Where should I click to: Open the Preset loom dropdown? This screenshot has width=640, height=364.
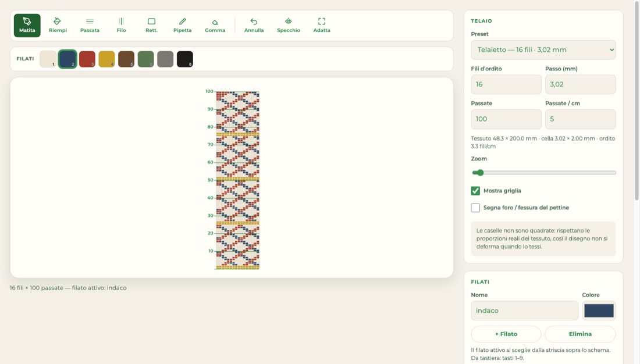pyautogui.click(x=543, y=50)
